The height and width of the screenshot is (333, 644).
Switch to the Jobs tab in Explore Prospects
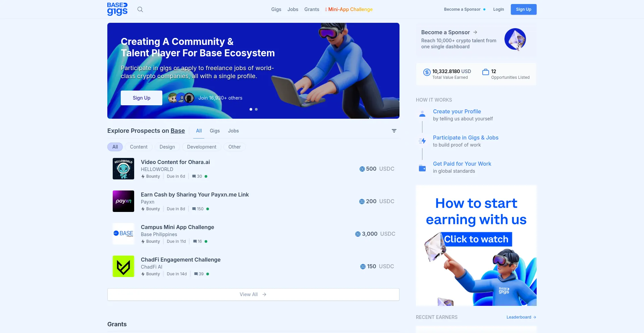tap(233, 131)
